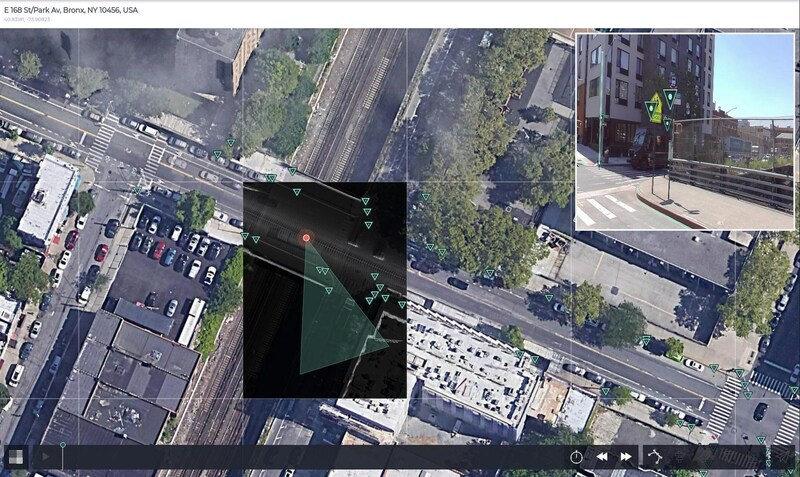Image resolution: width=800 pixels, height=477 pixels.
Task: Select the yellow-highlighted sign marker in photo preview
Action: 653,110
